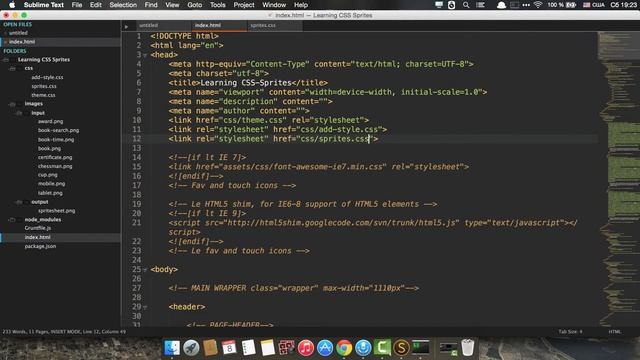640x360 pixels.
Task: Open the input language flag menu
Action: coord(594,5)
